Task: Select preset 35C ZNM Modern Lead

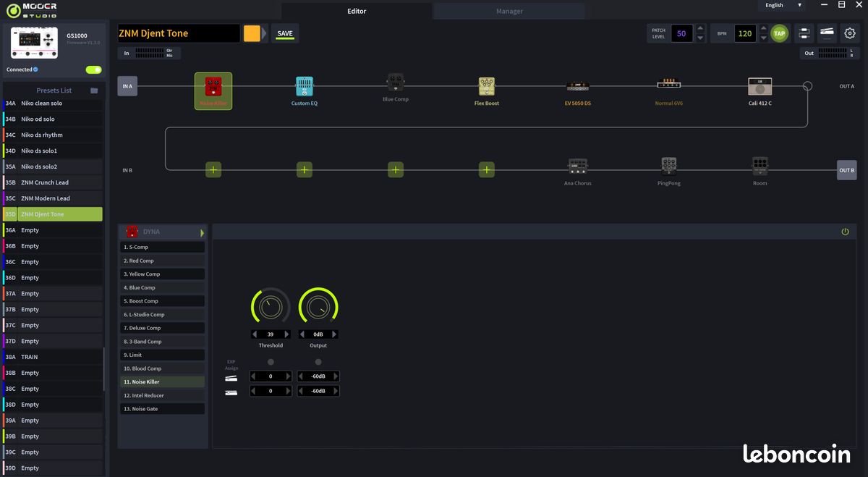Action: pos(52,198)
